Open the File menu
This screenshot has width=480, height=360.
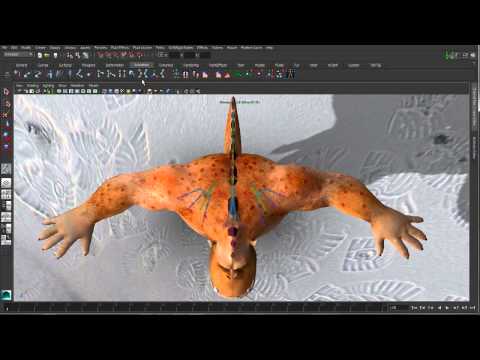pos(4,48)
